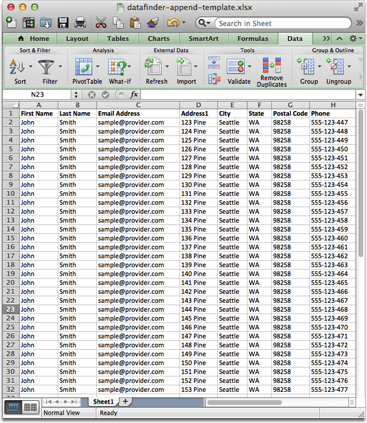Cut selection with the scissors icon

(101, 23)
